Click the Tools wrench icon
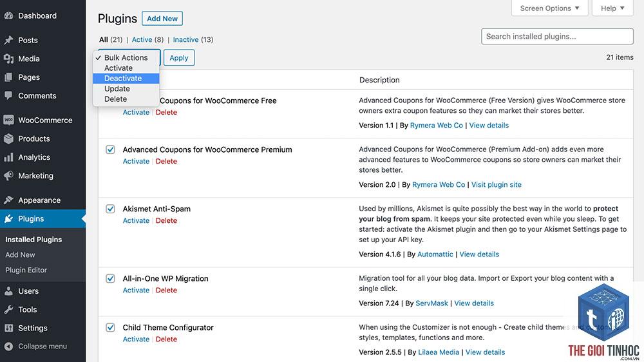 [8, 309]
